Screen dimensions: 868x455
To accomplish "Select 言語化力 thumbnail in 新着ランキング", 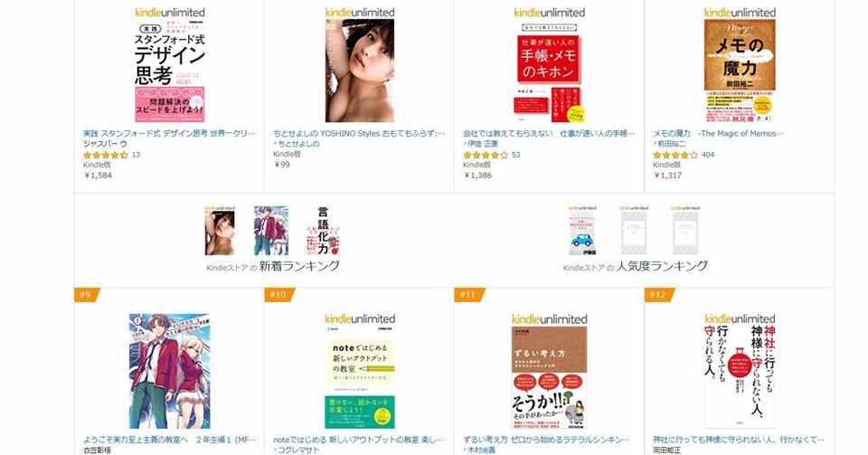I will (323, 231).
